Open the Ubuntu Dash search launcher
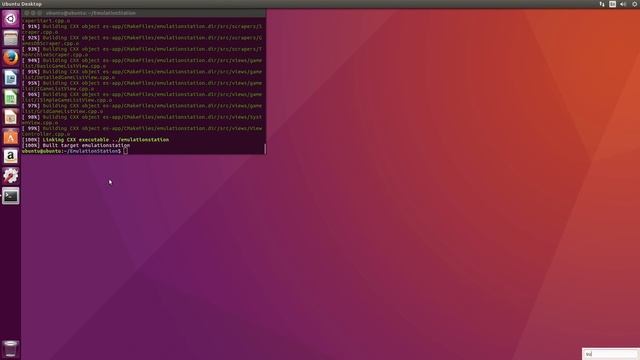Viewport: 640px width, 360px height. (11, 19)
